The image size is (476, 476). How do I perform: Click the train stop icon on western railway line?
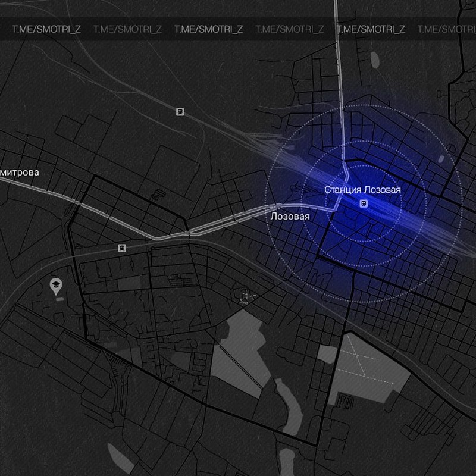[122, 248]
